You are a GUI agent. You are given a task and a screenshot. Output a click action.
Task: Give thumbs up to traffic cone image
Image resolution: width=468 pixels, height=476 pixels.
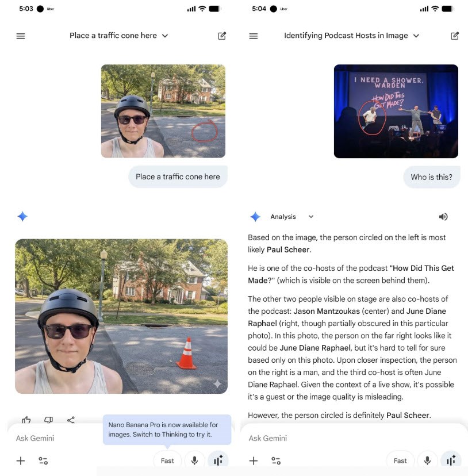(26, 420)
